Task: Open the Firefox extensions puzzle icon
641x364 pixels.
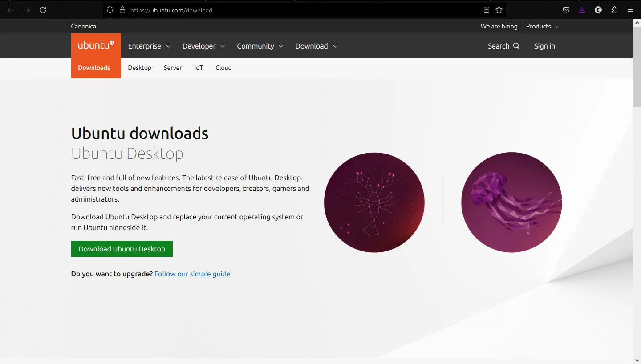Action: (x=614, y=10)
